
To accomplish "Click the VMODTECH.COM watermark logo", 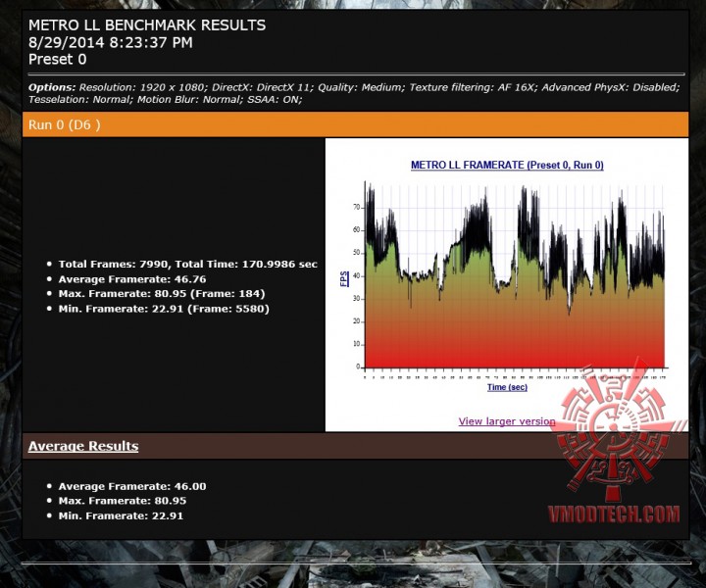I will [x=614, y=514].
